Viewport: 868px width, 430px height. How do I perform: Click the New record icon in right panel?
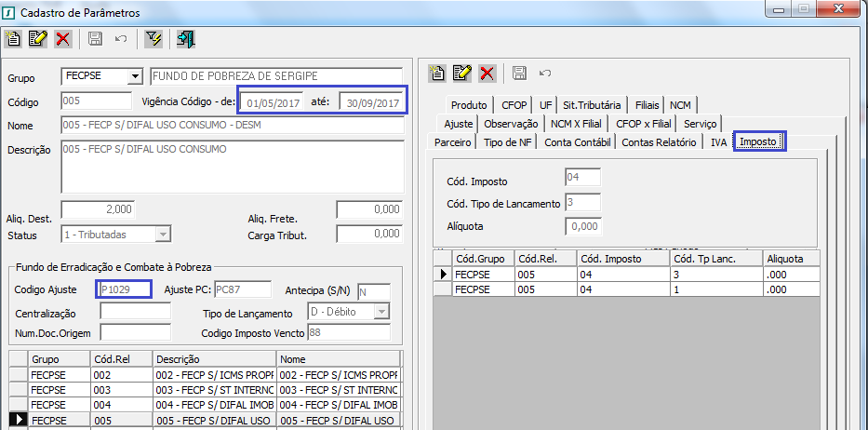437,73
